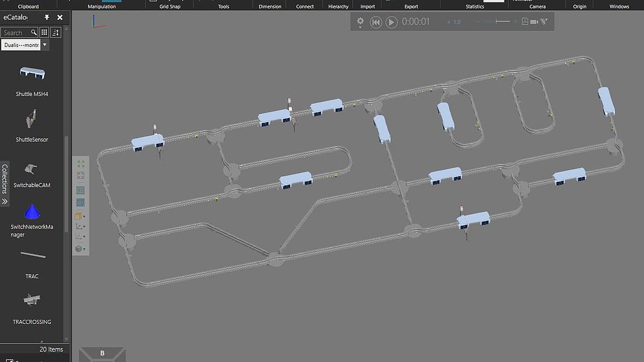Choose the SwitchNetworkManager blue cone icon

(x=32, y=212)
